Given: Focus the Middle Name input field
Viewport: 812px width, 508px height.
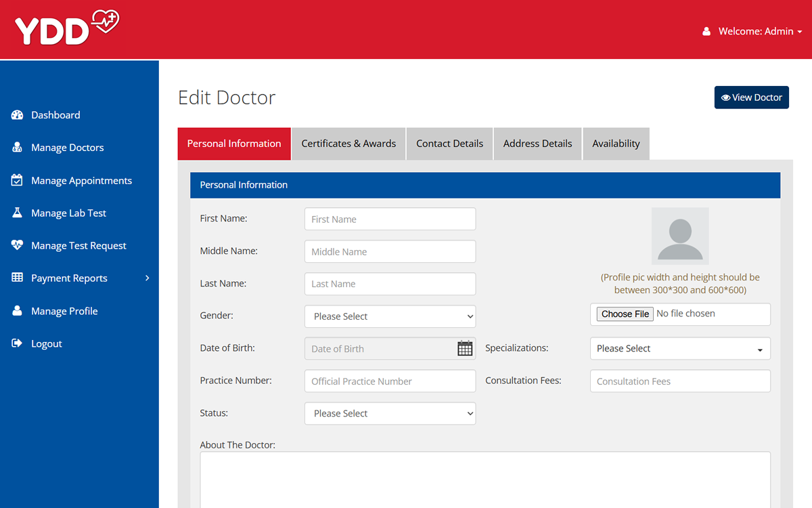Looking at the screenshot, I should click(x=390, y=251).
